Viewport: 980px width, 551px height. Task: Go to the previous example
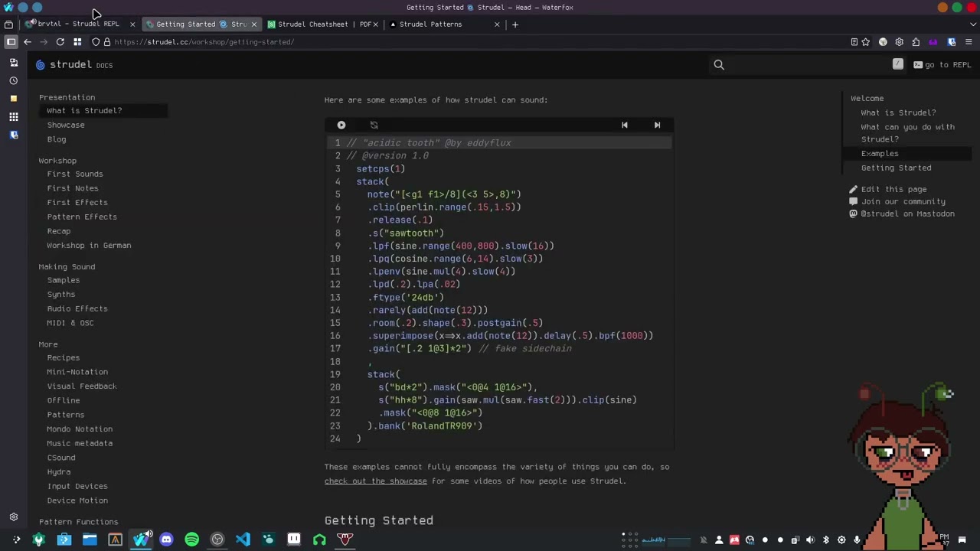tap(625, 125)
